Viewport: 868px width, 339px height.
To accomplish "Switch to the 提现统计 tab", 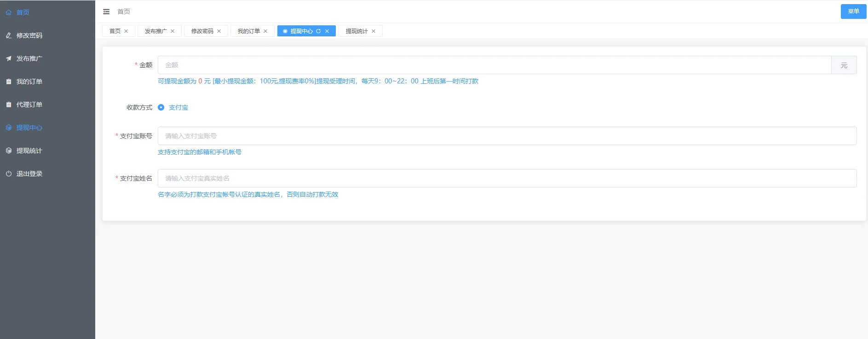I will click(x=356, y=31).
